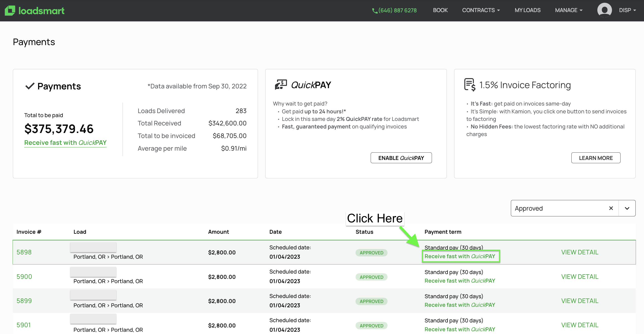Expand the CONTRACTS menu
The width and height of the screenshot is (644, 334).
[481, 10]
